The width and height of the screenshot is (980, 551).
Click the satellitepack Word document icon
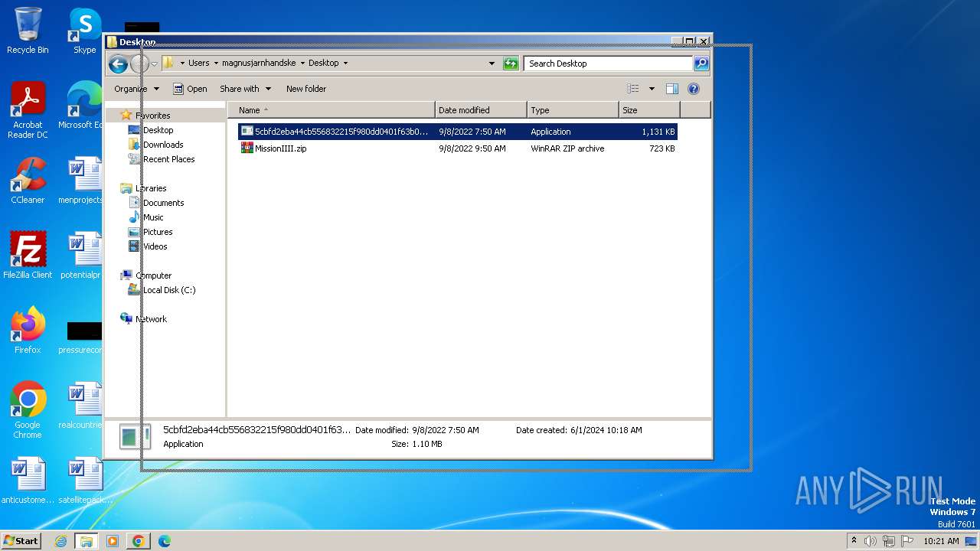tap(84, 481)
